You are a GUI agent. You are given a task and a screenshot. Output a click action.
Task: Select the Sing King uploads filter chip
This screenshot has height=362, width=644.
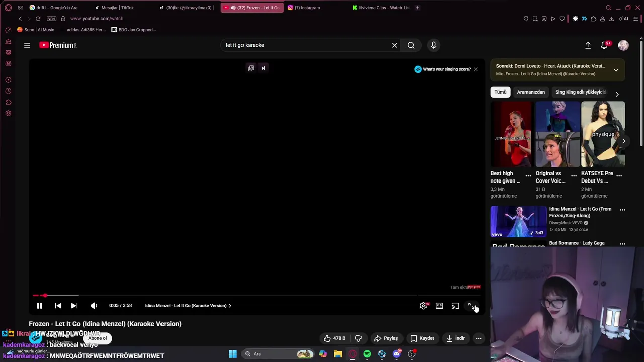[581, 92]
